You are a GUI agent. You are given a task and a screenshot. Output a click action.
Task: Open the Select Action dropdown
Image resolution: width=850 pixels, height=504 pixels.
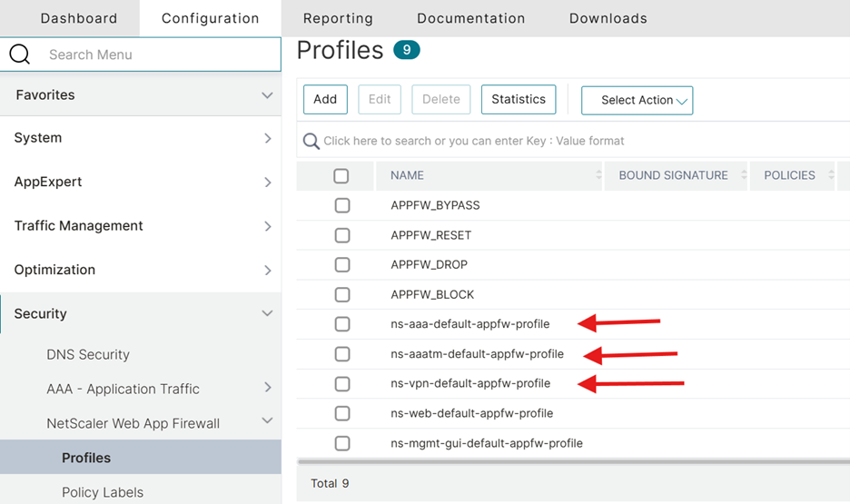[637, 100]
